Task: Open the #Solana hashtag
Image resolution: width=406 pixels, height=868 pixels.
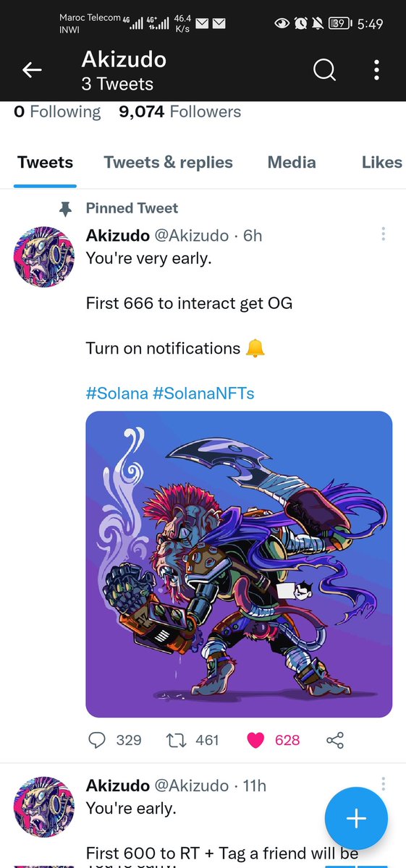Action: [117, 393]
